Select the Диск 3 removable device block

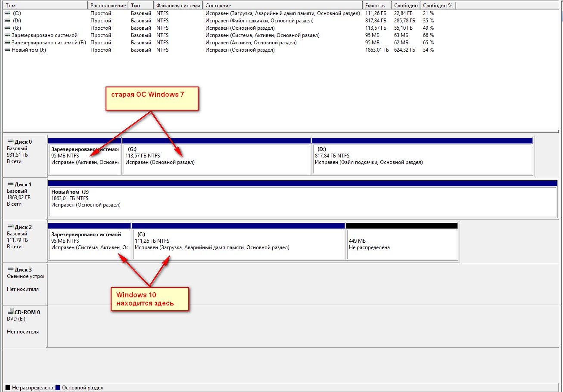[25, 284]
